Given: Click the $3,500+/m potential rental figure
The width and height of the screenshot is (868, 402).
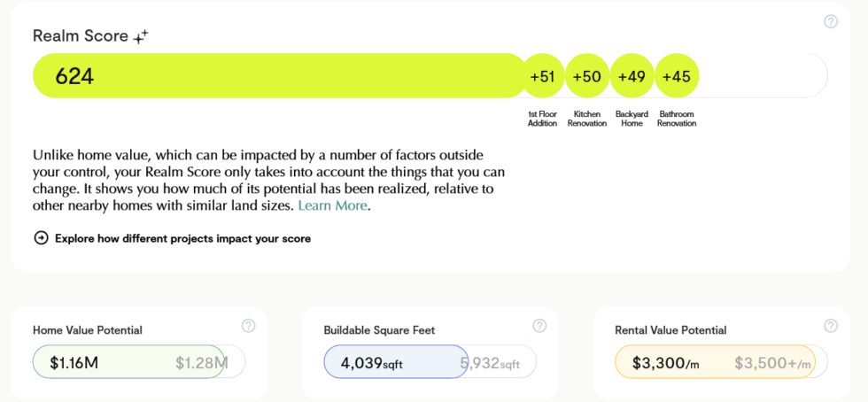Looking at the screenshot, I should (772, 362).
